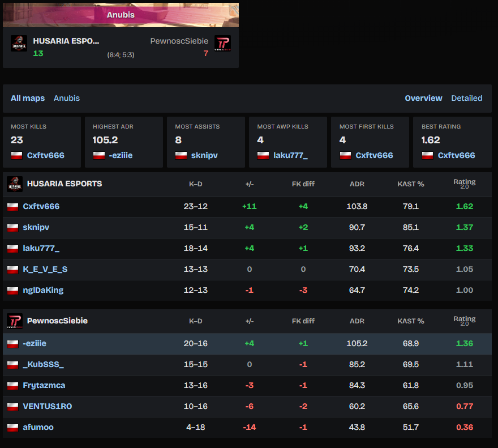Click Cxftv666's 1.62 rating value

465,206
